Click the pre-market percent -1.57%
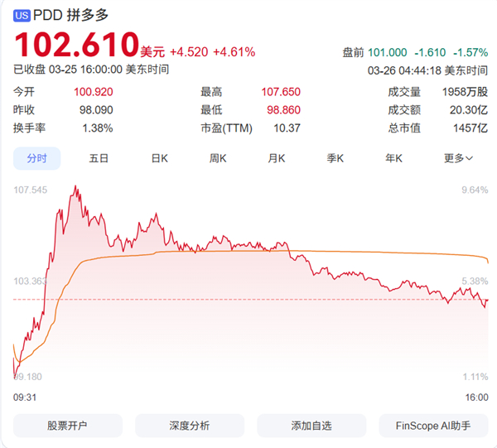Screen dimensions: 497x448 [470, 53]
